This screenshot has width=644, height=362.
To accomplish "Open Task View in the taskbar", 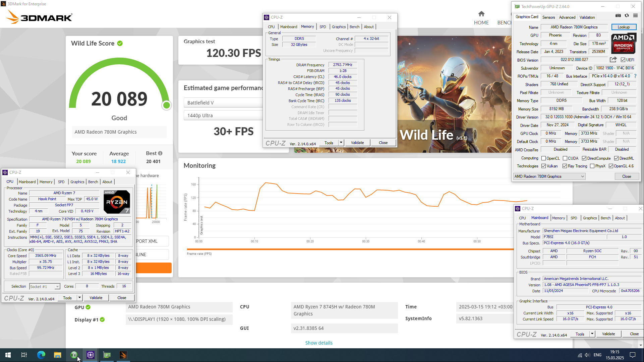I will 24,355.
